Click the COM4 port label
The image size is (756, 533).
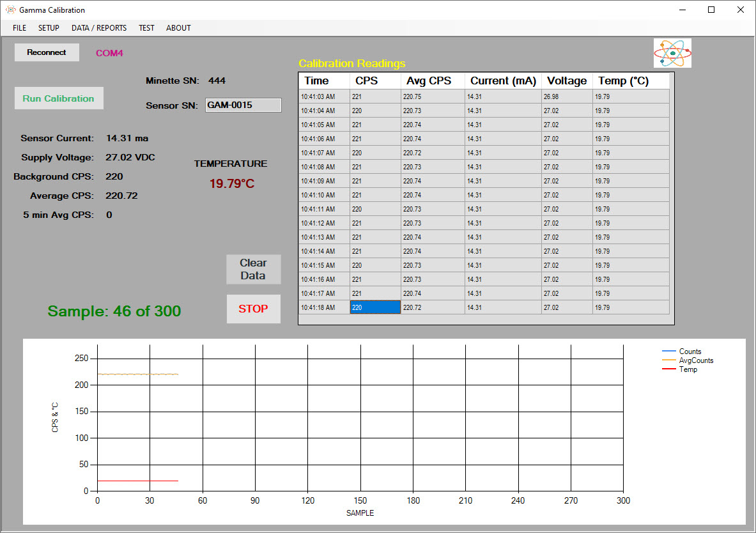pyautogui.click(x=109, y=53)
